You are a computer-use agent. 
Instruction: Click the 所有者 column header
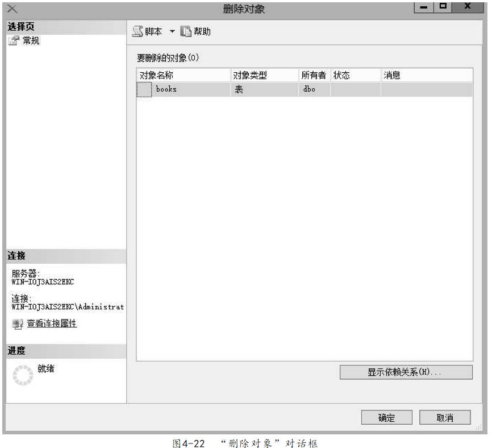[313, 75]
